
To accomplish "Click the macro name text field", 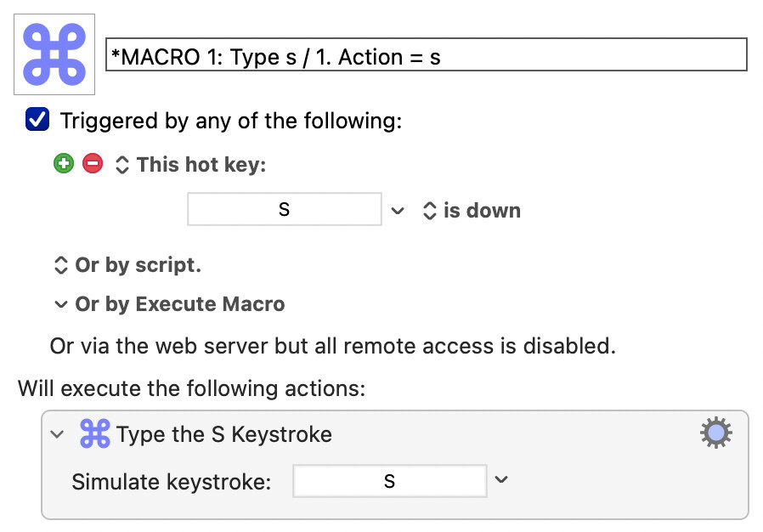I will [x=427, y=54].
